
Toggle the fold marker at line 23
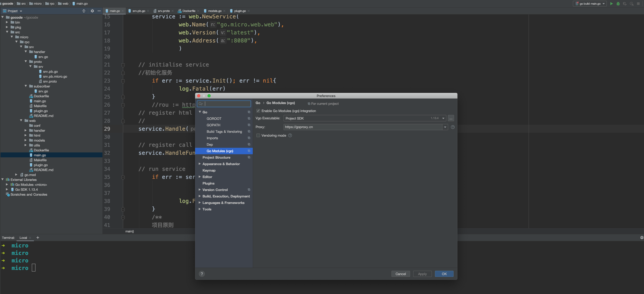click(123, 81)
